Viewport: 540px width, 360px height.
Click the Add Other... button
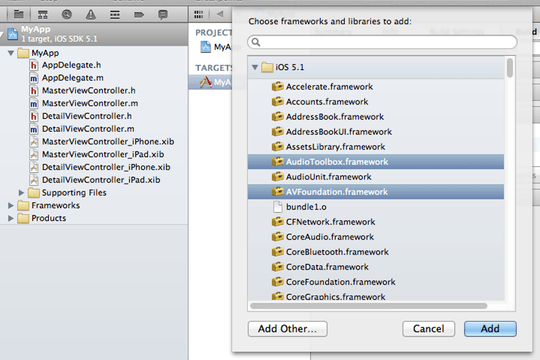pos(288,329)
